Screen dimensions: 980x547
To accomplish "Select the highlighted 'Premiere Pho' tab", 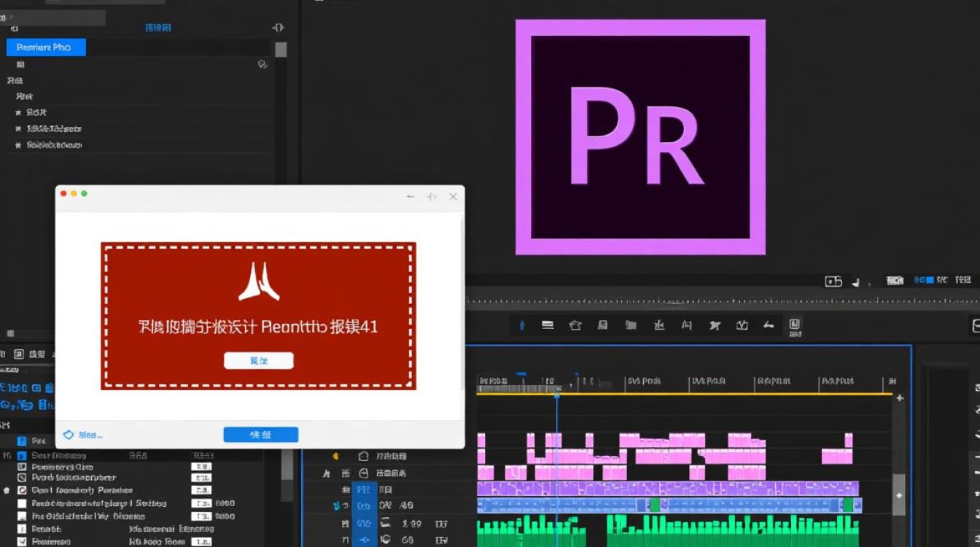I will click(46, 47).
